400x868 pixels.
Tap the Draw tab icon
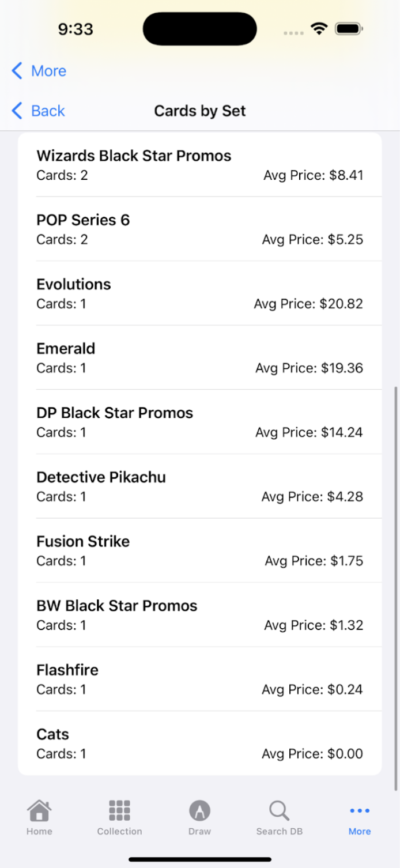[x=199, y=811]
